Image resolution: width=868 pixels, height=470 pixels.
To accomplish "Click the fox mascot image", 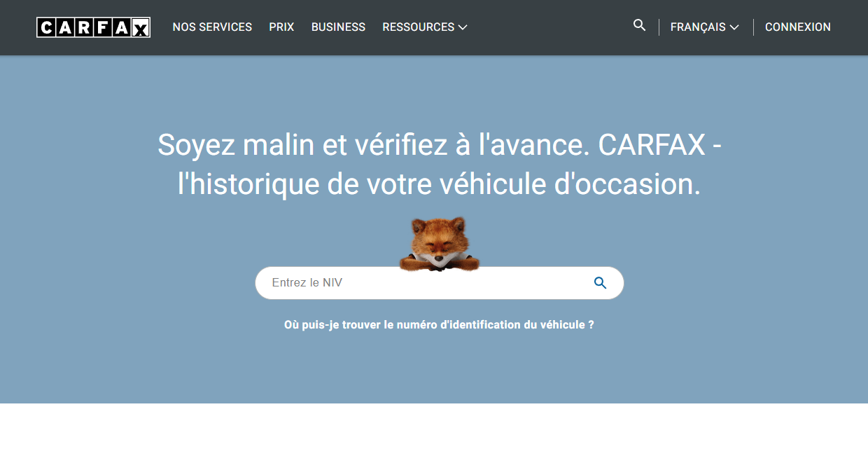I will (x=439, y=244).
